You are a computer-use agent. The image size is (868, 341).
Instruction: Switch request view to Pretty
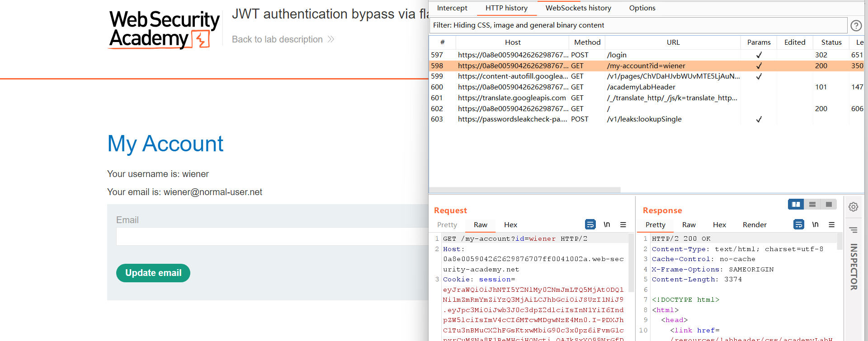pyautogui.click(x=447, y=225)
